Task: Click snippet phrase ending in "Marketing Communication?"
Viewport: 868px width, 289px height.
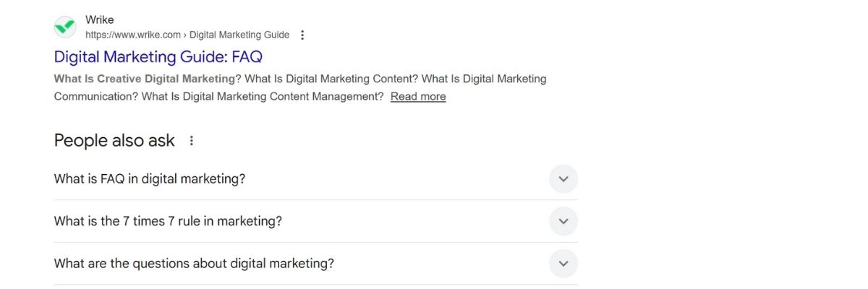Action: (x=95, y=97)
